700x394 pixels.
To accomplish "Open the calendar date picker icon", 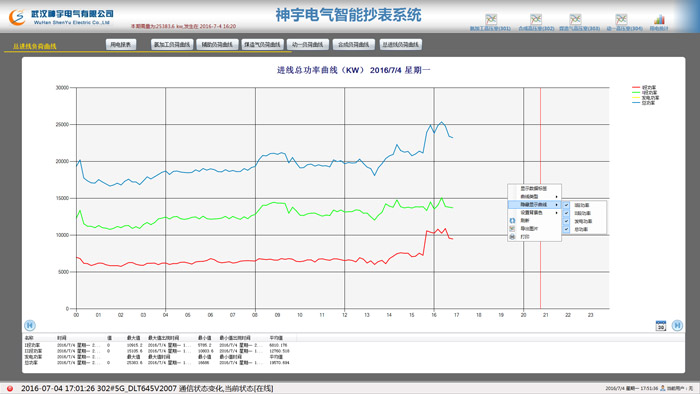I will coord(661,325).
